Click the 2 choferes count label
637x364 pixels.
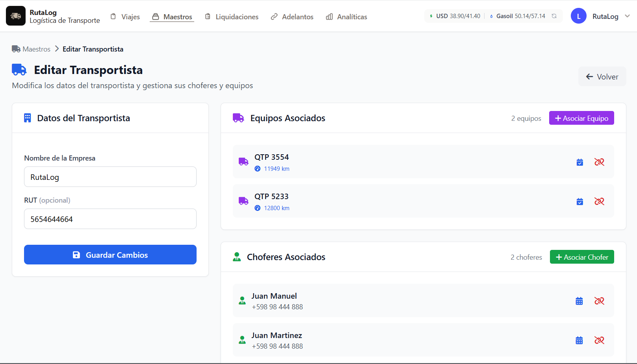click(526, 257)
